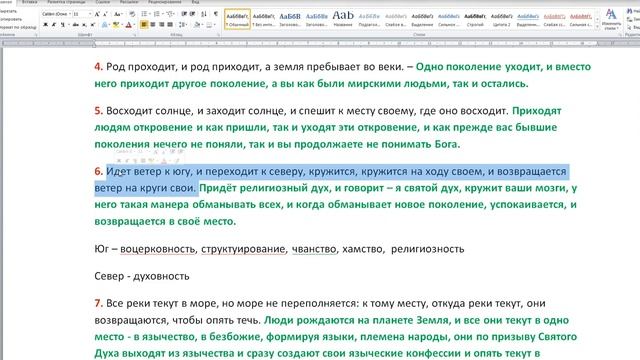Apply a multilevel list
This screenshot has width=640, height=360.
coord(170,14)
